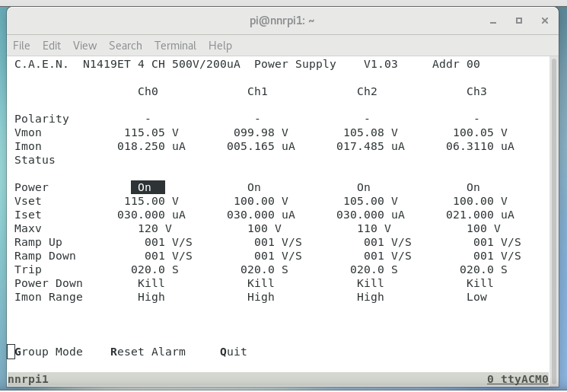Screen dimensions: 567x392
Task: Open the View menu
Action: pos(85,46)
